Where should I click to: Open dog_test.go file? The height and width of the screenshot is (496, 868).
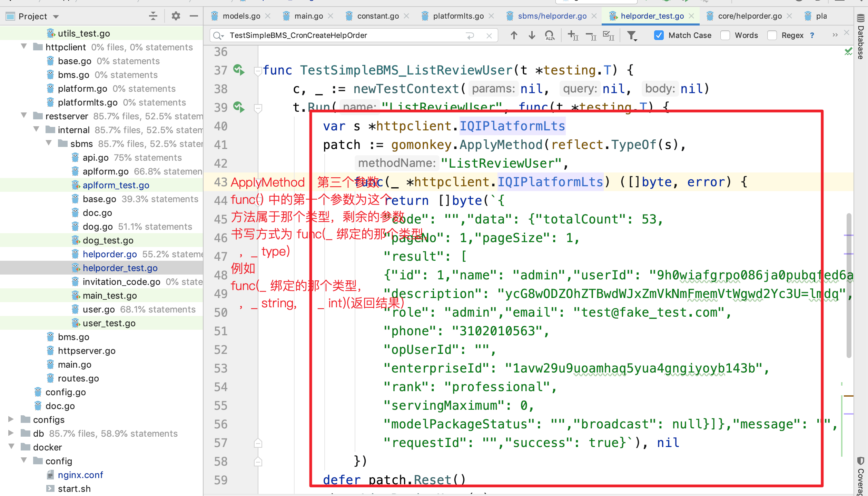(x=108, y=240)
